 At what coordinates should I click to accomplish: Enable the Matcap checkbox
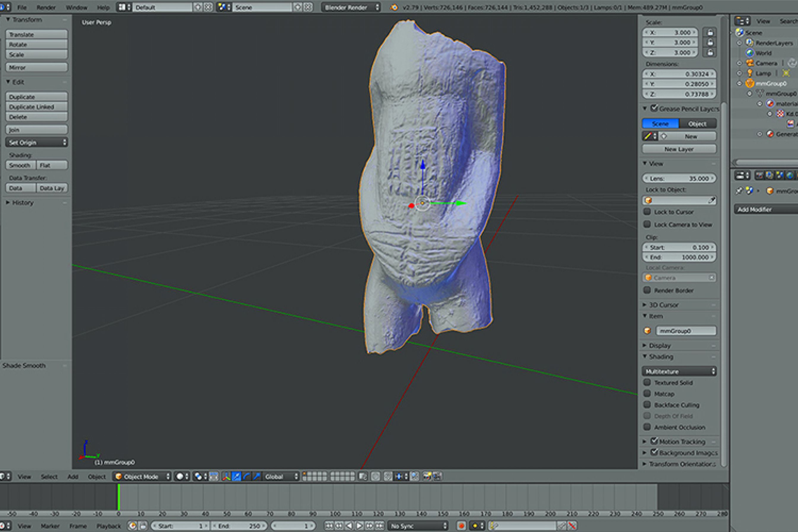pos(647,394)
